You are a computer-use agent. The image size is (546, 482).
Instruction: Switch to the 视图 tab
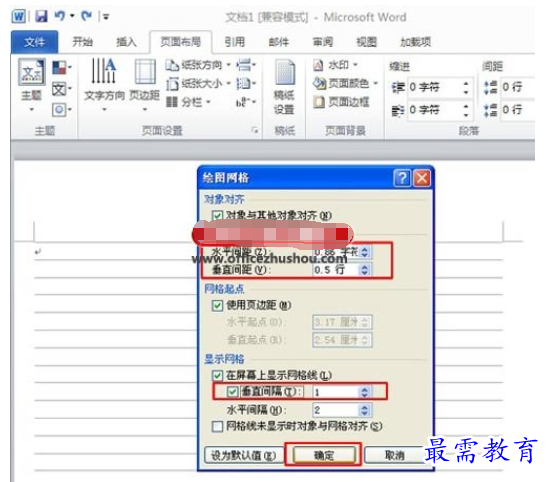(366, 42)
